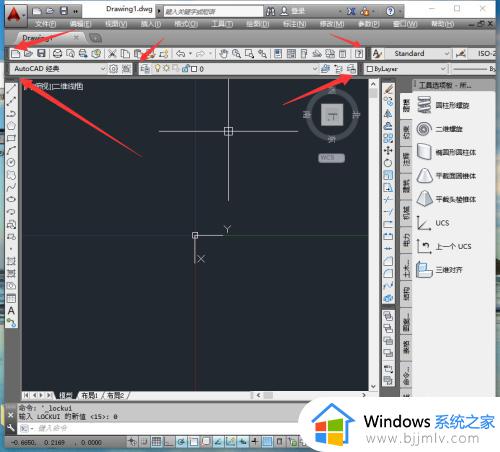
Task: Click the 圆柱形螺旋 tool palette item
Action: 444,105
